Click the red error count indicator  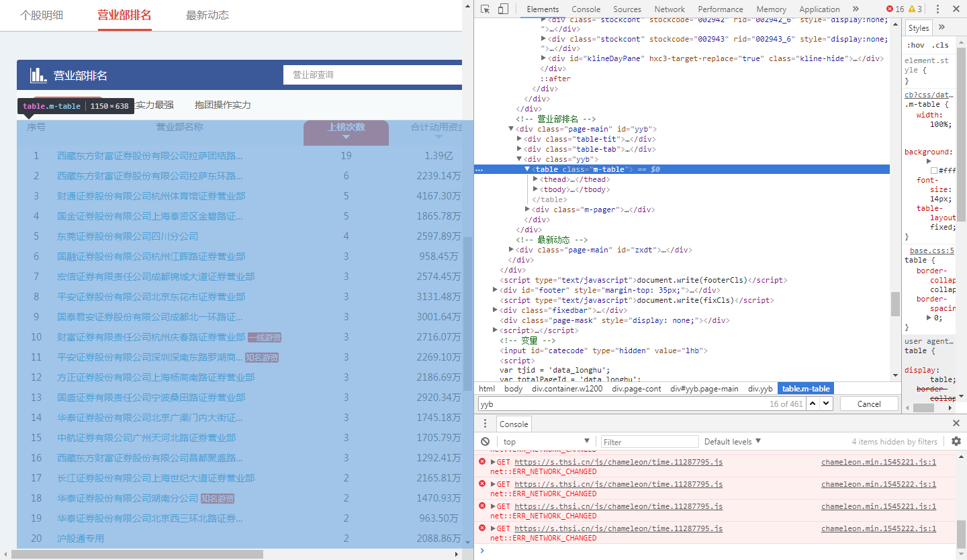[895, 9]
